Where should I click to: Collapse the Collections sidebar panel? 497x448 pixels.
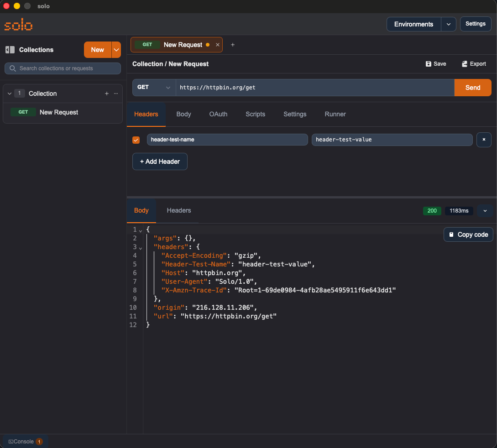[x=10, y=49]
